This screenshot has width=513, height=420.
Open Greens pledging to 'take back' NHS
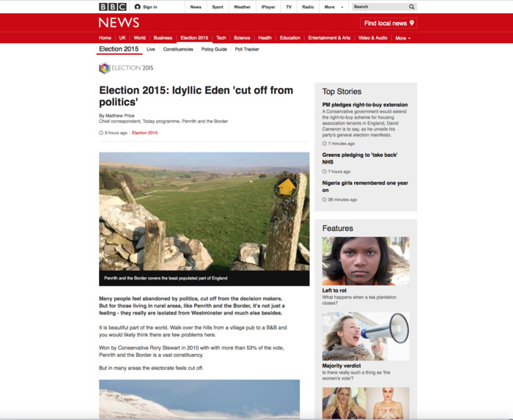pyautogui.click(x=360, y=158)
